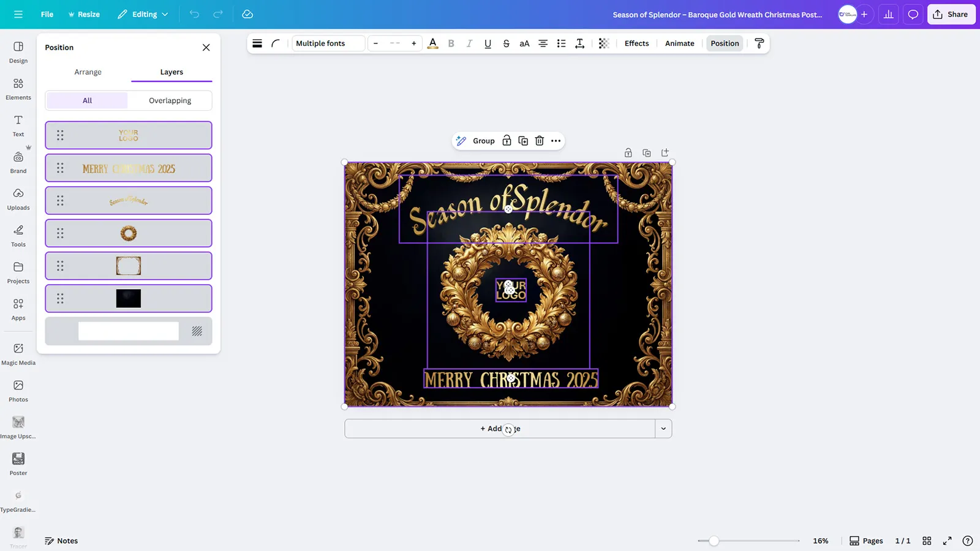
Task: Delete the selected group with the trash icon
Action: [x=539, y=140]
